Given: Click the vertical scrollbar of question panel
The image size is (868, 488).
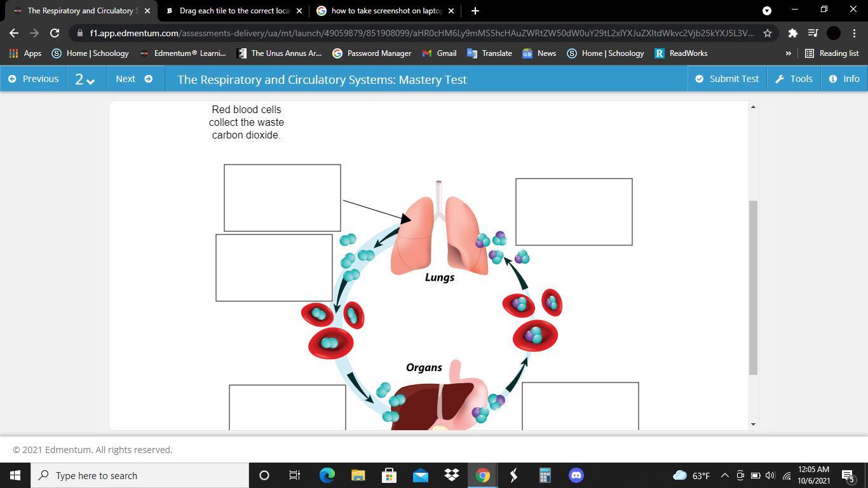Looking at the screenshot, I should click(x=753, y=287).
